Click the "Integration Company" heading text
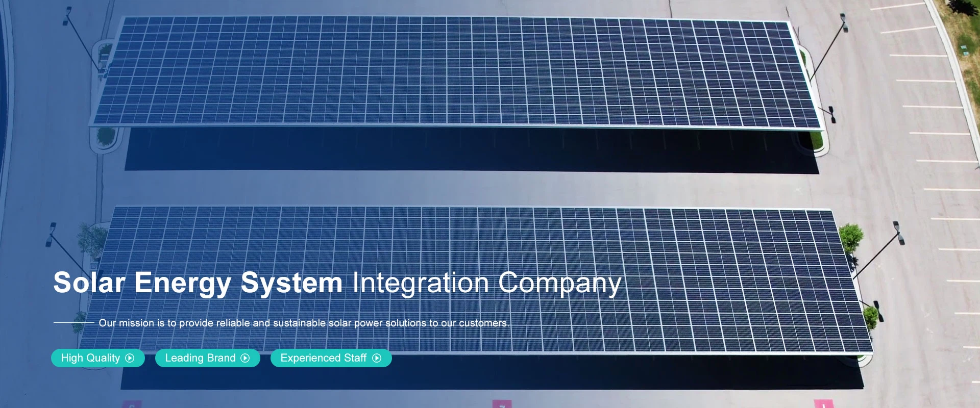The width and height of the screenshot is (980, 408). click(x=486, y=283)
